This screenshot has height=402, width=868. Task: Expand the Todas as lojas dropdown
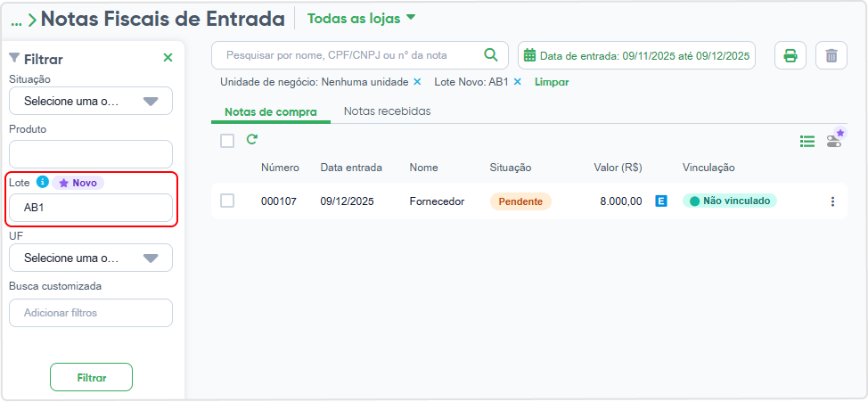(x=362, y=18)
